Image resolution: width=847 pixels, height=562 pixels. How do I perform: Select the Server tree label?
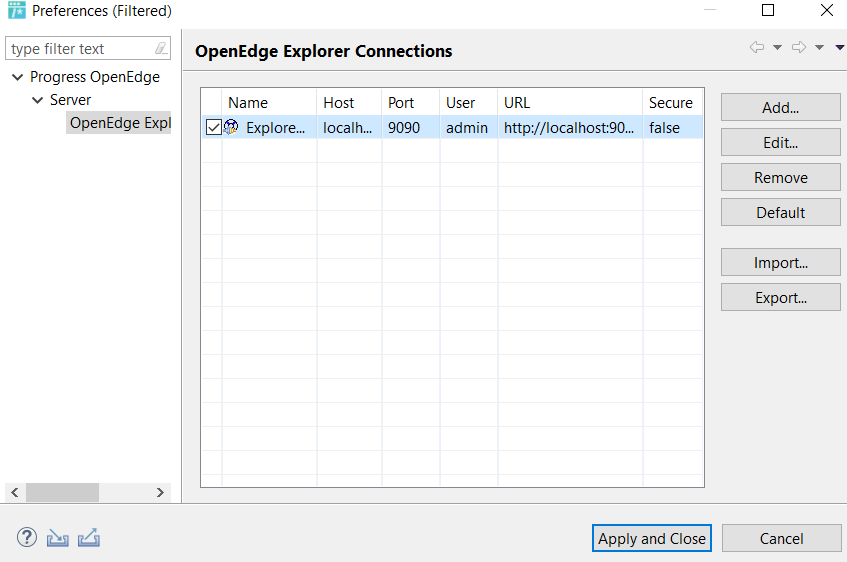click(x=70, y=100)
